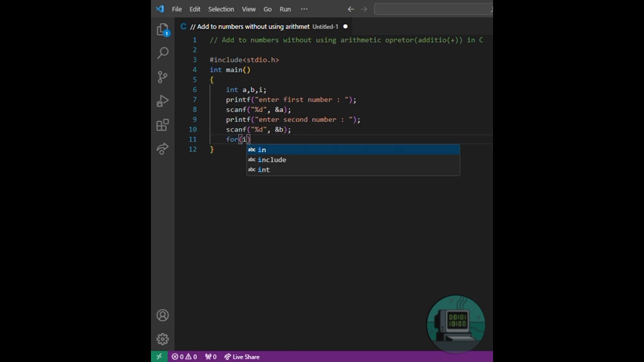Screen dimensions: 644x362
Task: Click the scanf &b line
Action: click(x=258, y=130)
